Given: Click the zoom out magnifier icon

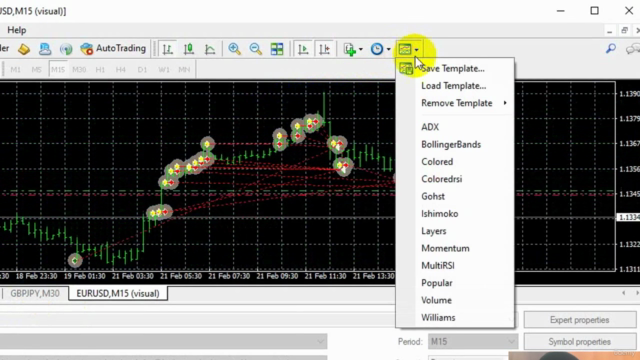Looking at the screenshot, I should pos(256,49).
